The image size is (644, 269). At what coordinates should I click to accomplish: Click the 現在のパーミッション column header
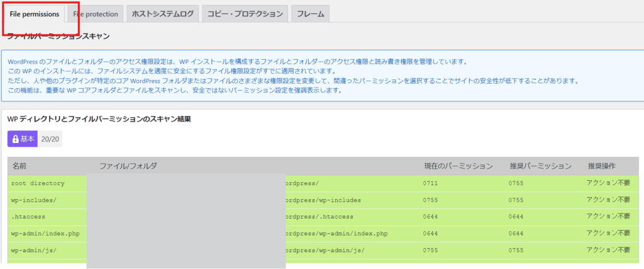click(x=458, y=166)
